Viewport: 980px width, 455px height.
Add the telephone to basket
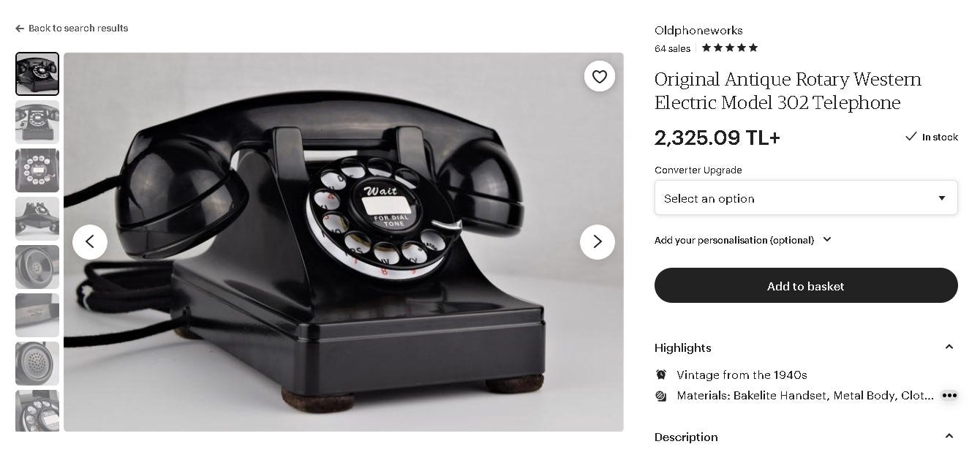pyautogui.click(x=806, y=286)
